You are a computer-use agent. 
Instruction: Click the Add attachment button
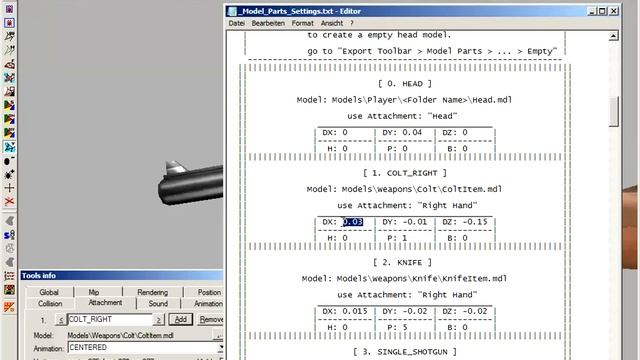tap(180, 320)
